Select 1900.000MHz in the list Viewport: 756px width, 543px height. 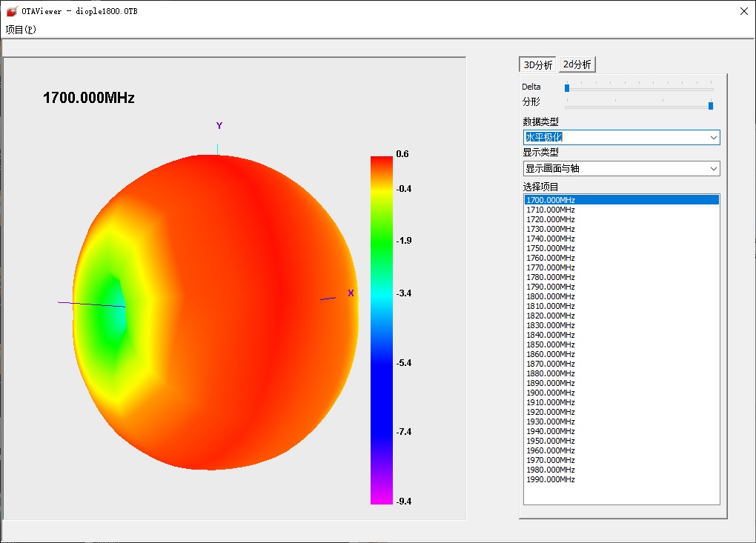click(622, 393)
